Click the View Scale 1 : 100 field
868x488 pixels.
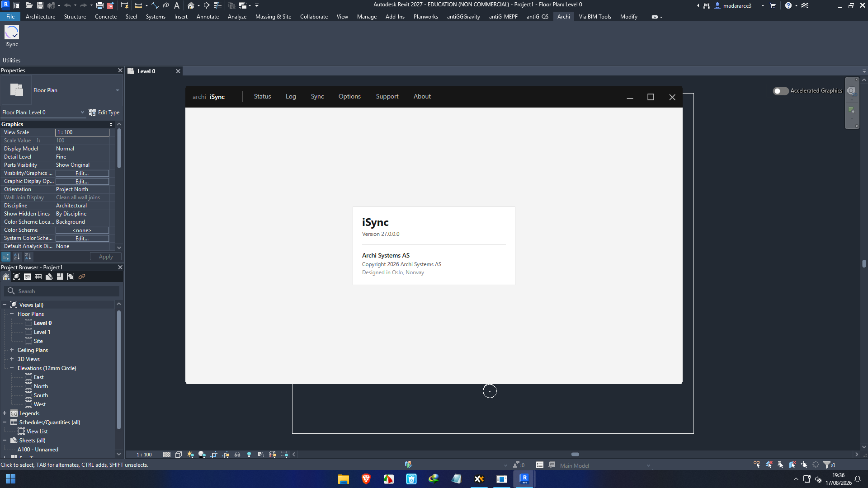82,132
